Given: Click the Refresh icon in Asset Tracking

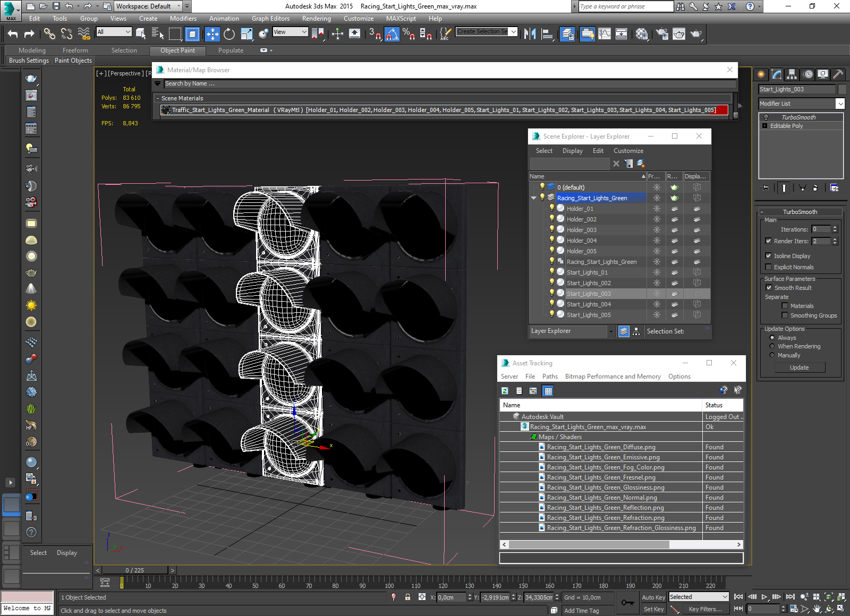Looking at the screenshot, I should 505,391.
